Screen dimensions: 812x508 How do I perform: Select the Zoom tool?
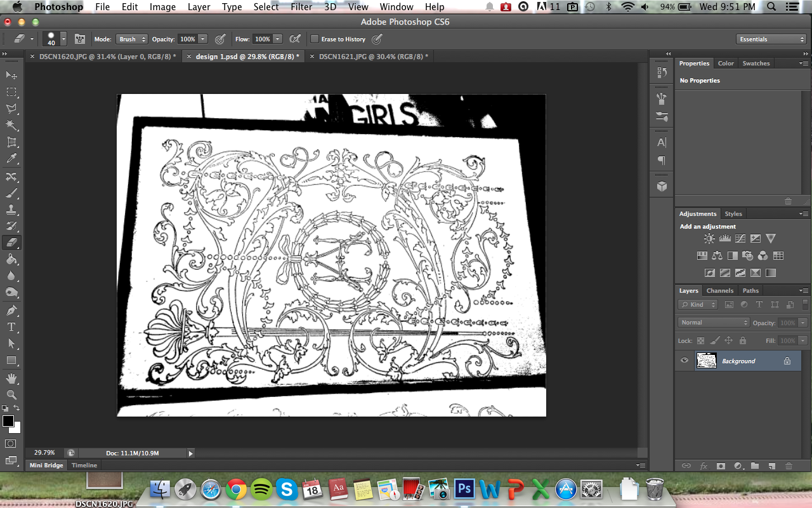[11, 395]
